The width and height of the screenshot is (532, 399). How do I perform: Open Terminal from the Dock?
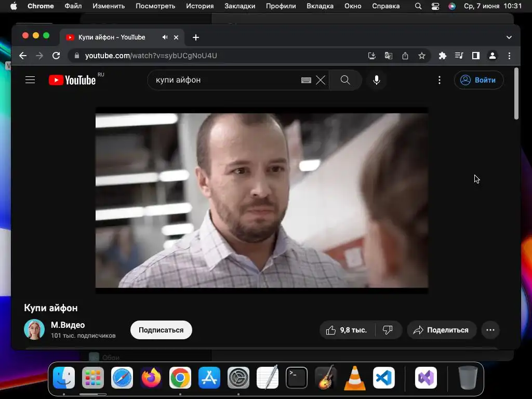tap(297, 378)
